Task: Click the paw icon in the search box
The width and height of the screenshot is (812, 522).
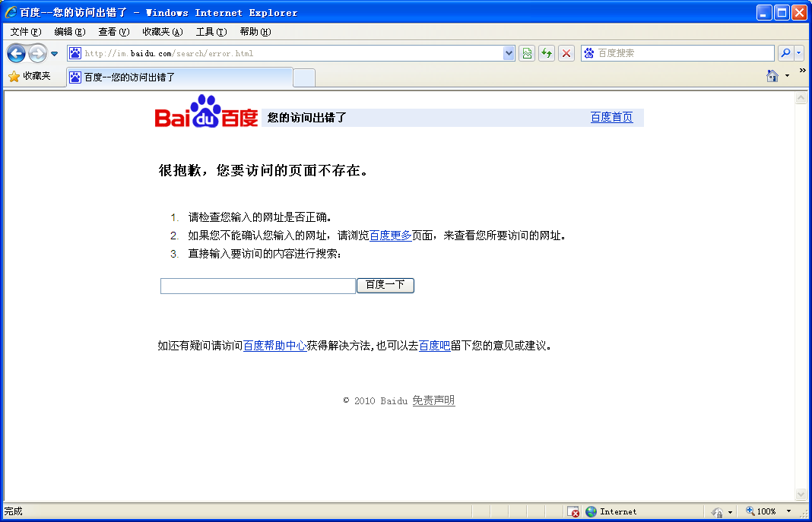Action: click(588, 53)
